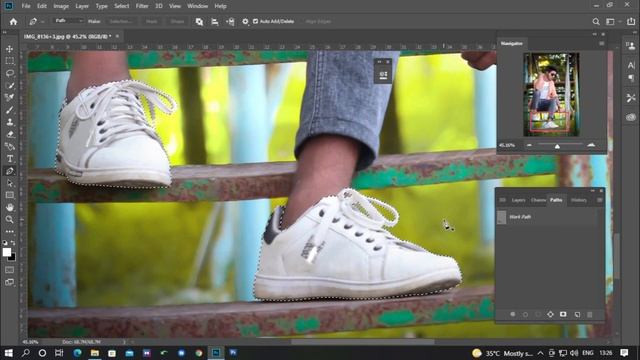Select the Zoom tool in toolbox
The height and width of the screenshot is (360, 640).
10,220
